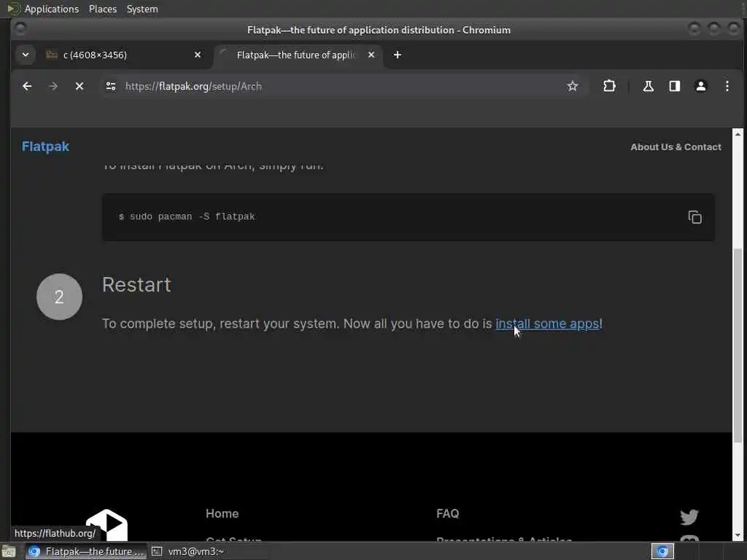Select Flatpak Chromium window in taskbar
Viewport: 747px width, 560px height.
pyautogui.click(x=86, y=551)
